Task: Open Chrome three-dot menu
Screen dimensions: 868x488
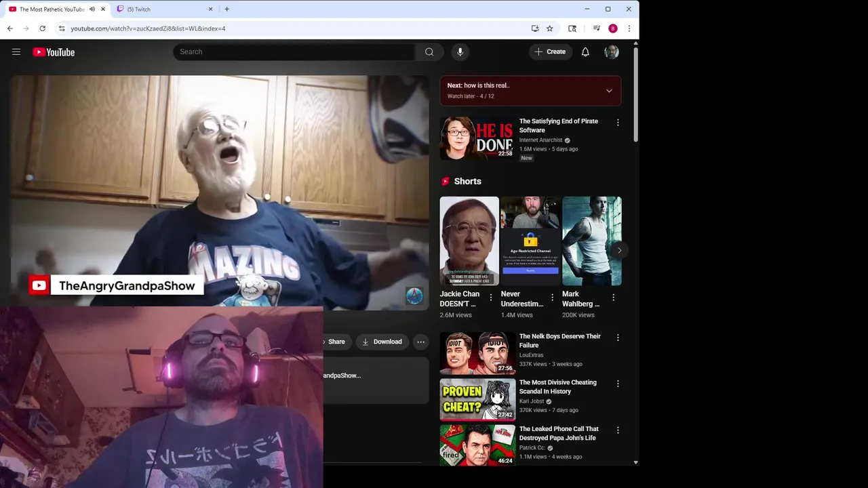Action: pyautogui.click(x=629, y=28)
